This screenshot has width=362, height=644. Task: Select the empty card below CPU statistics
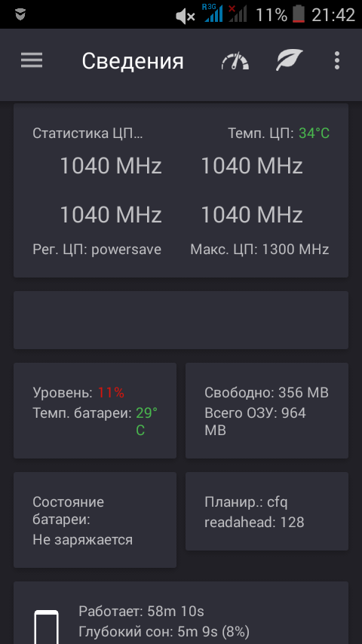[x=181, y=320]
